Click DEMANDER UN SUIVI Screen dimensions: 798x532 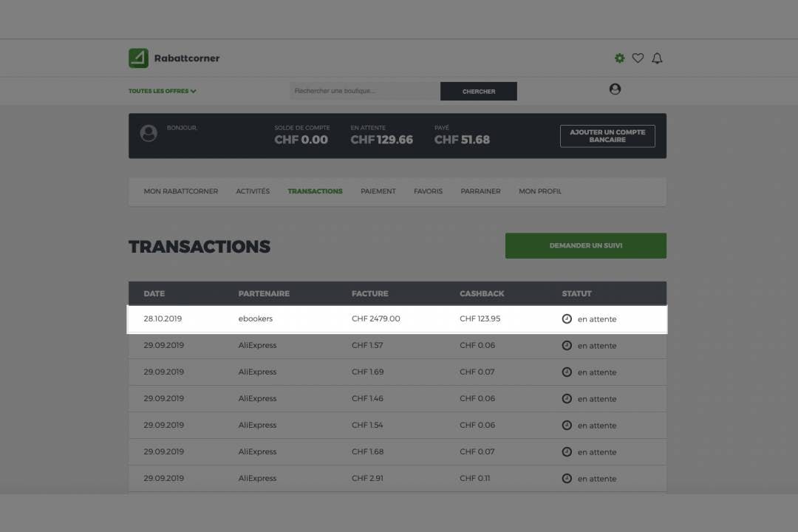pos(585,245)
